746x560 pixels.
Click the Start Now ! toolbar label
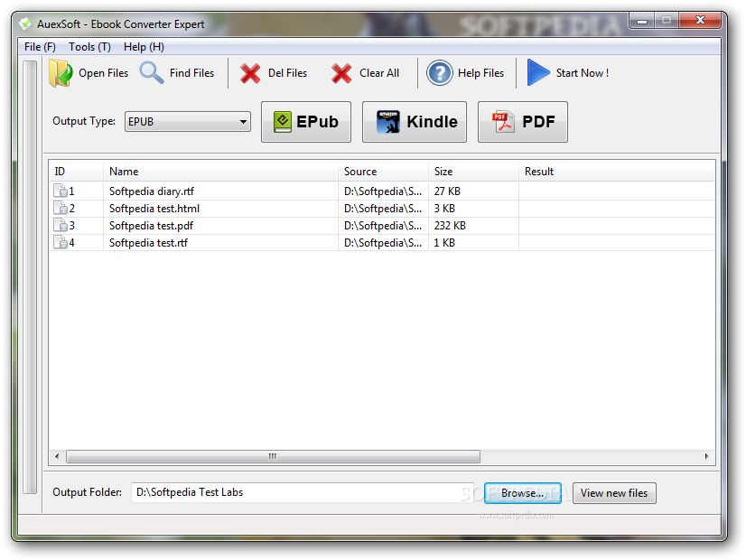pos(583,73)
